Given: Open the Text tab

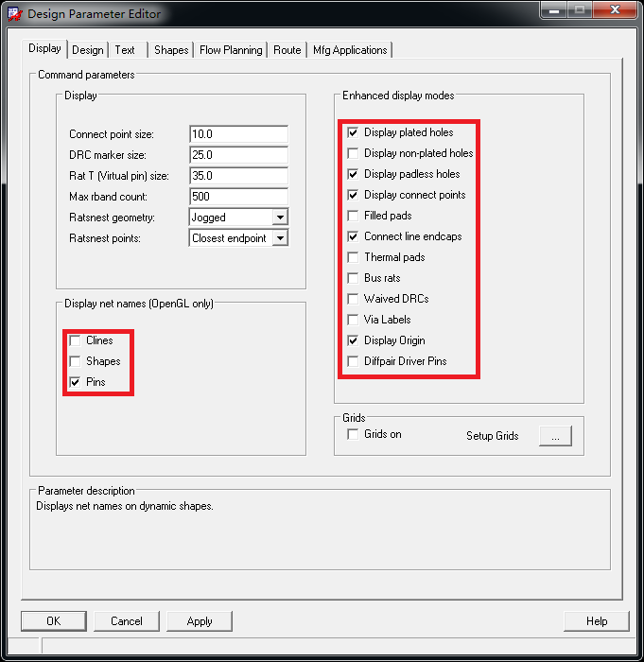Looking at the screenshot, I should click(x=125, y=50).
